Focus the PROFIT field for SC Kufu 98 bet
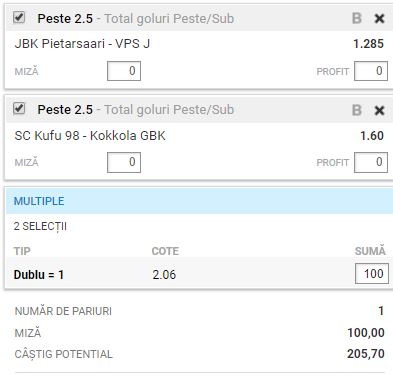The width and height of the screenshot is (393, 375). (x=371, y=162)
